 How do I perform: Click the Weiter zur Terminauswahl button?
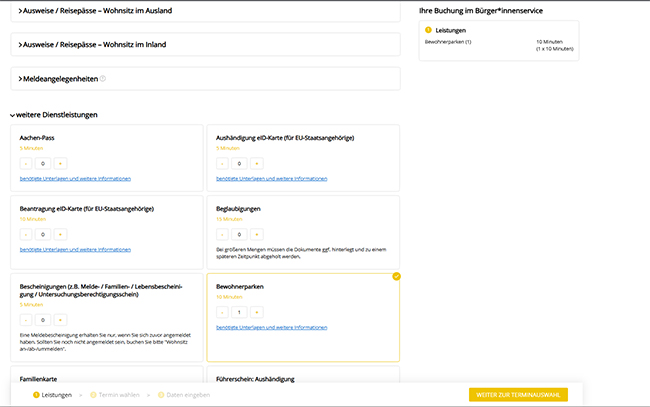tap(517, 395)
